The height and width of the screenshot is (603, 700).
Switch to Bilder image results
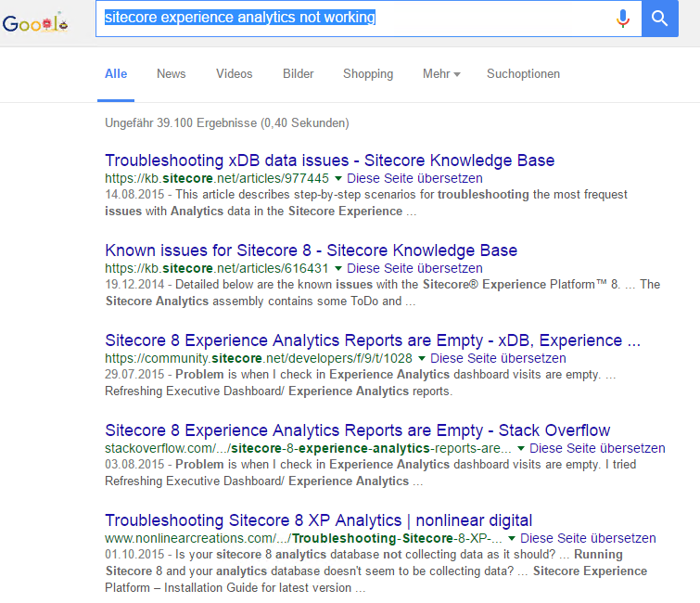click(298, 74)
